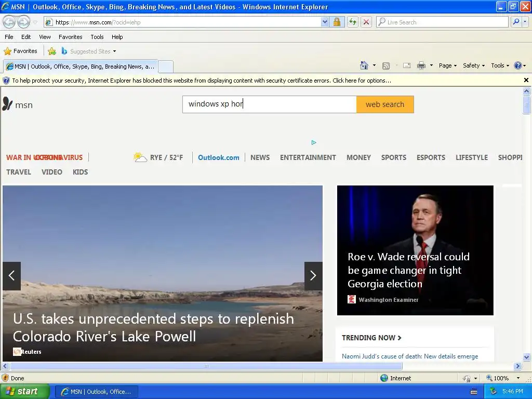
Task: Open the recent pages dropdown beside Forward
Action: tap(35, 22)
